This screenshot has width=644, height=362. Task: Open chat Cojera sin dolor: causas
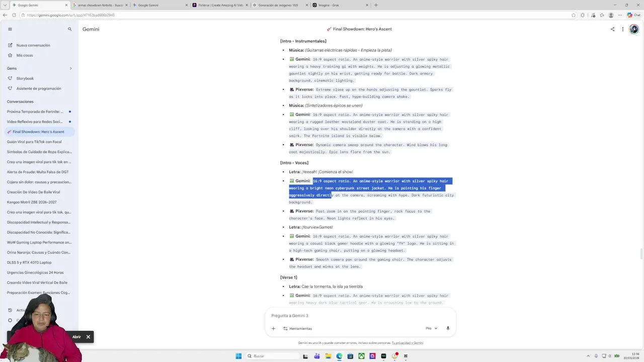point(39,182)
